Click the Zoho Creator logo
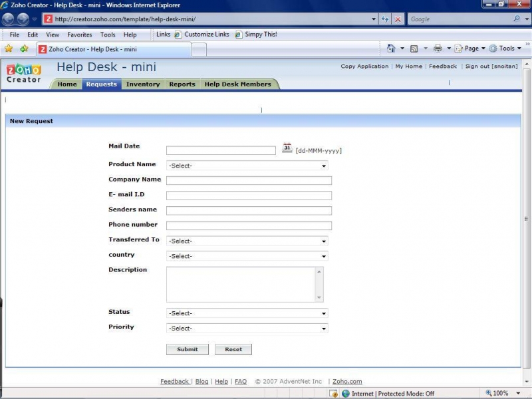This screenshot has width=532, height=399. click(22, 71)
